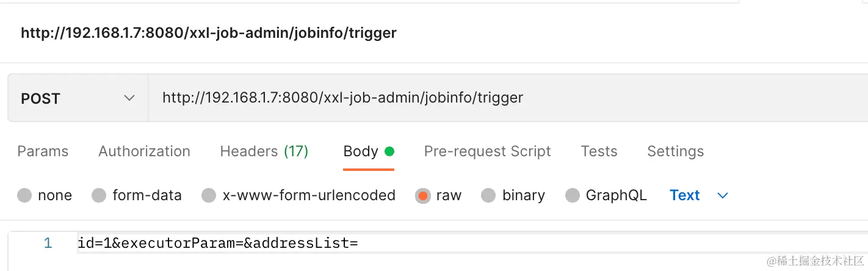Viewport: 868px width, 271px height.
Task: Open the Settings tab
Action: (675, 151)
